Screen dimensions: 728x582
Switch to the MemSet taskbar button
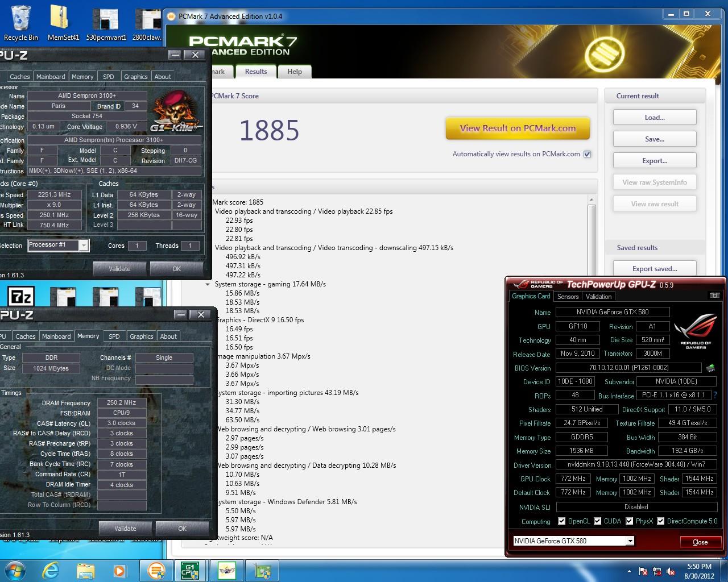(226, 571)
